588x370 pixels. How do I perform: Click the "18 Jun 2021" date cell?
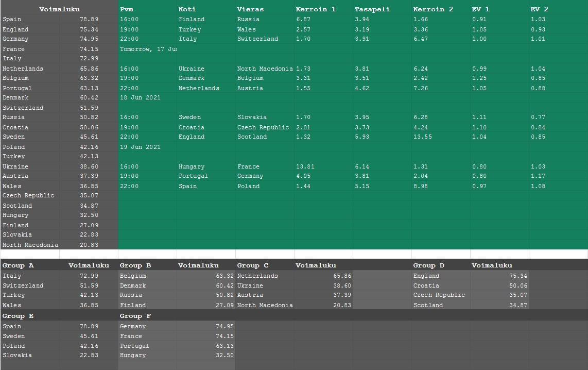tap(140, 97)
